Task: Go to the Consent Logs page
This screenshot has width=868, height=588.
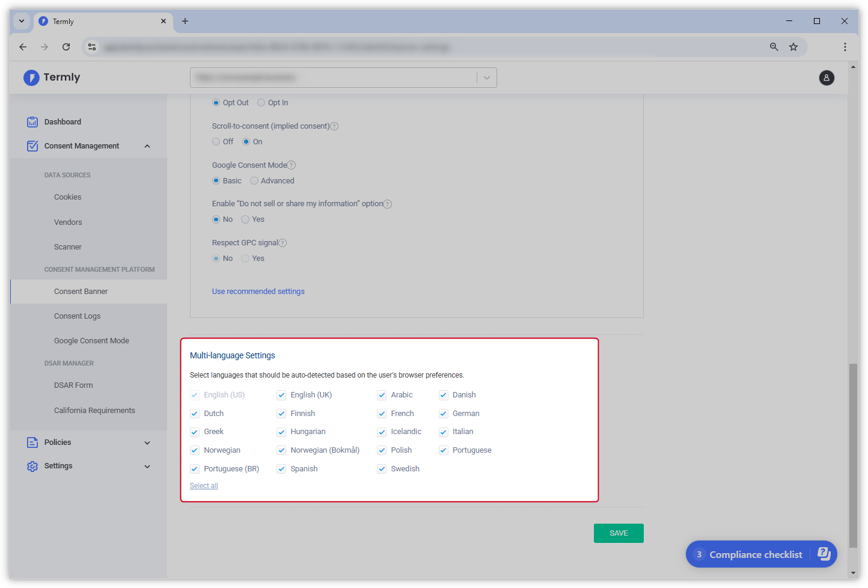Action: 77,316
